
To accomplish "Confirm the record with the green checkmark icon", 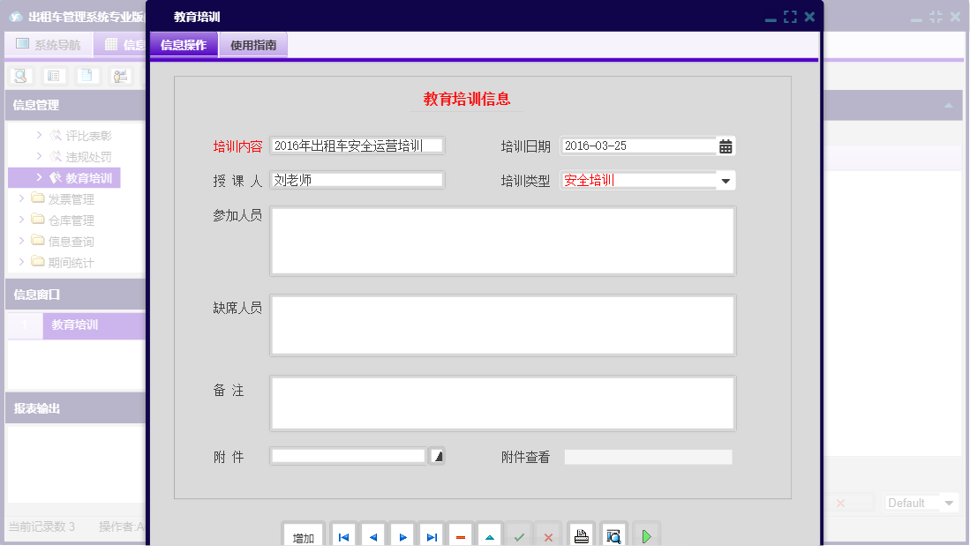I will [x=519, y=535].
